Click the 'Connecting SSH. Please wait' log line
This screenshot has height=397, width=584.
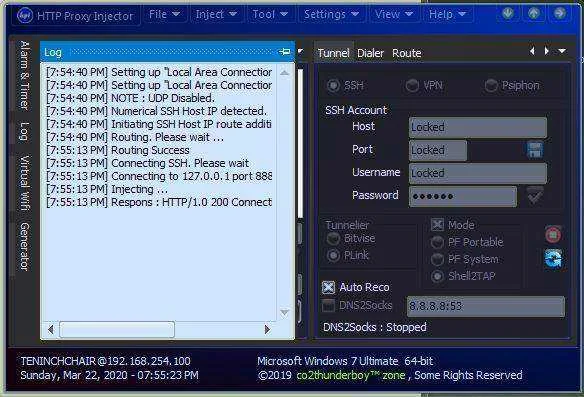(147, 163)
